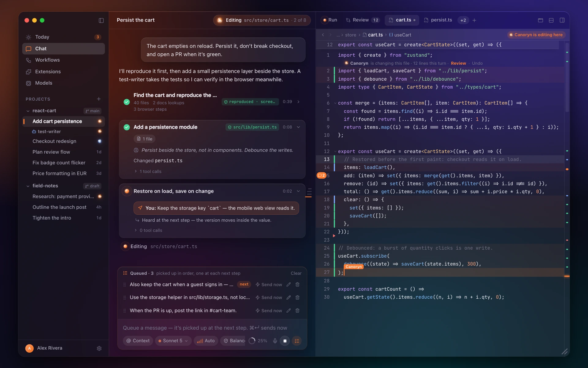The width and height of the screenshot is (588, 368).
Task: Click the Editing src/store/cart.ts status pill
Action: [x=262, y=20]
